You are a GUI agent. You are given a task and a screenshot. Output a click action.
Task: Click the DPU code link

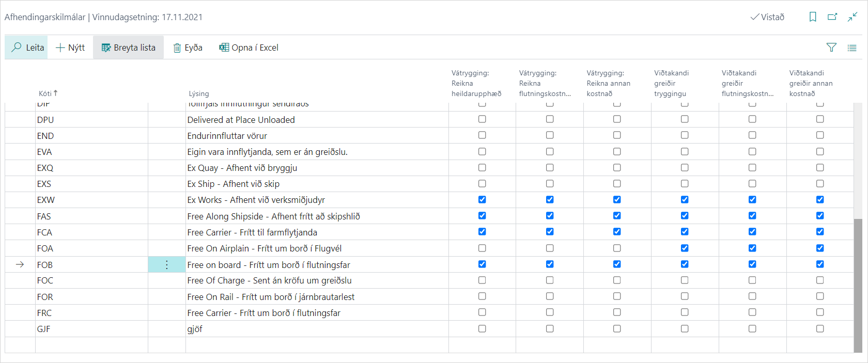point(45,120)
